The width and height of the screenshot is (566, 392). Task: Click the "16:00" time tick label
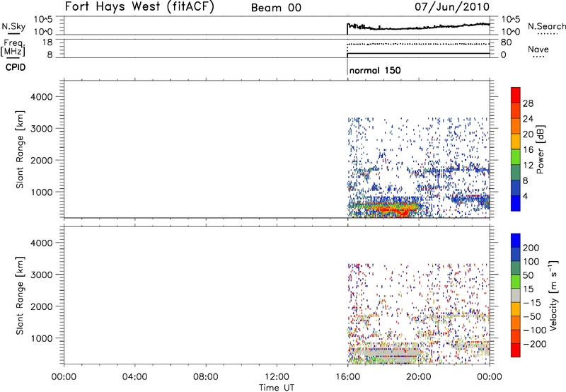[347, 377]
